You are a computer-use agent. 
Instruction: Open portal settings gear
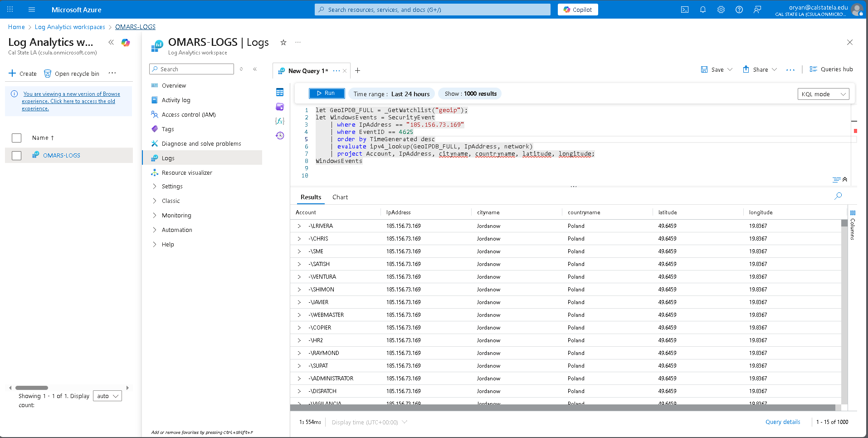tap(721, 10)
